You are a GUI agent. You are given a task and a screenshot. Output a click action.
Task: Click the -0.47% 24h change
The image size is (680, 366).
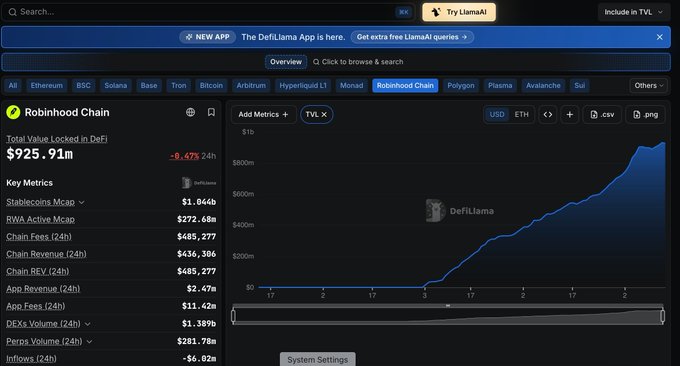coord(184,156)
